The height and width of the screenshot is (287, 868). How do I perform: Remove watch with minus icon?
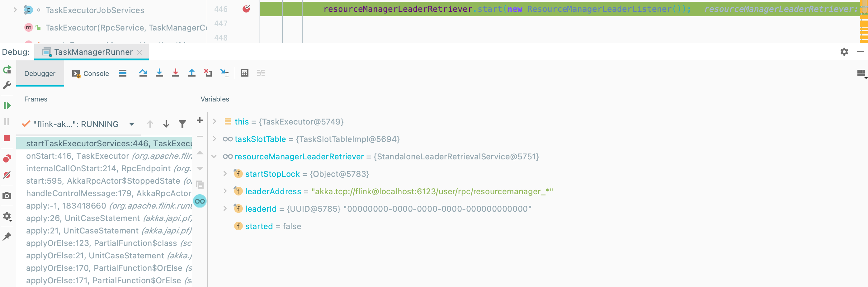tap(200, 136)
